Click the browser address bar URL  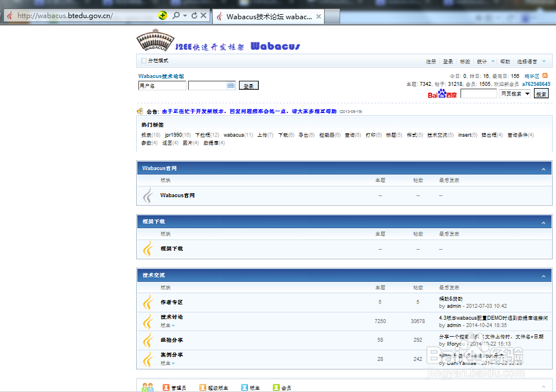[x=65, y=16]
